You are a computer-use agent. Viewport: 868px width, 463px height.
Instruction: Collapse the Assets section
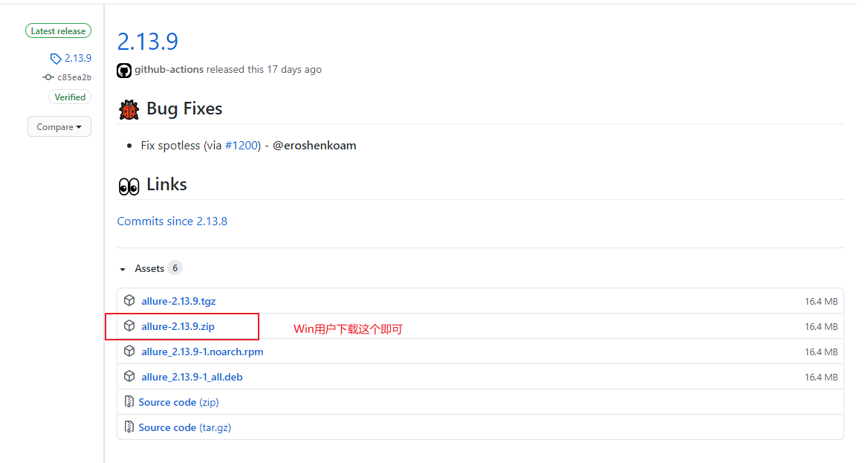pos(123,269)
